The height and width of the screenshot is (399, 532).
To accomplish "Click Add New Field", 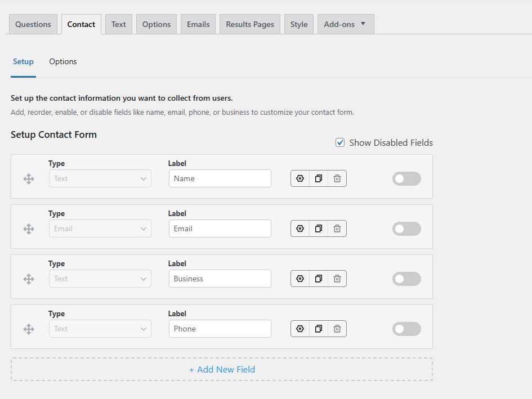I will (222, 369).
